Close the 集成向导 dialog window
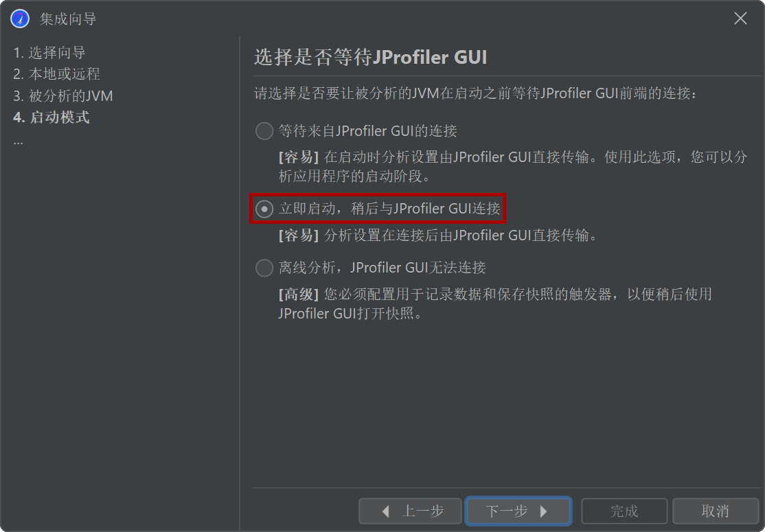The height and width of the screenshot is (532, 765). click(x=740, y=19)
